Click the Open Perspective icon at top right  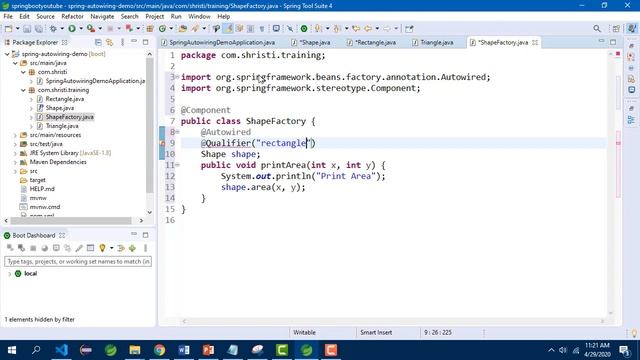click(616, 29)
